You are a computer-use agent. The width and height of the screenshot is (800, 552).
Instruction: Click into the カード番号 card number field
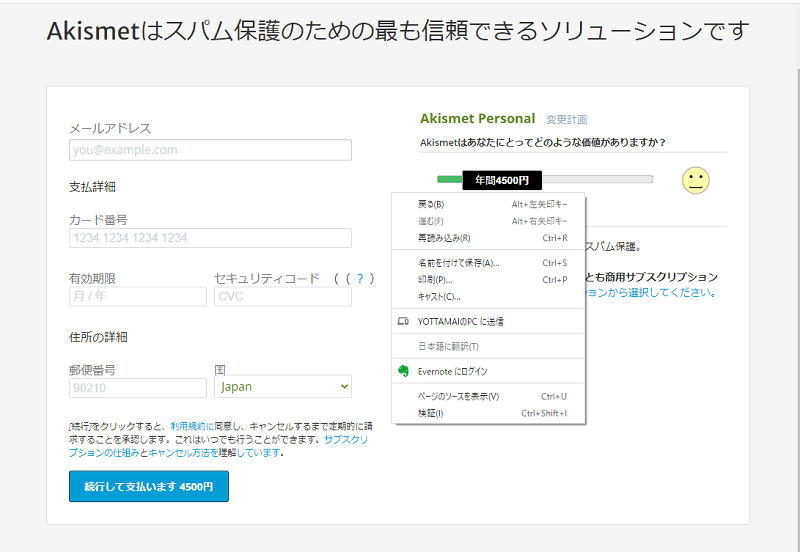click(210, 238)
